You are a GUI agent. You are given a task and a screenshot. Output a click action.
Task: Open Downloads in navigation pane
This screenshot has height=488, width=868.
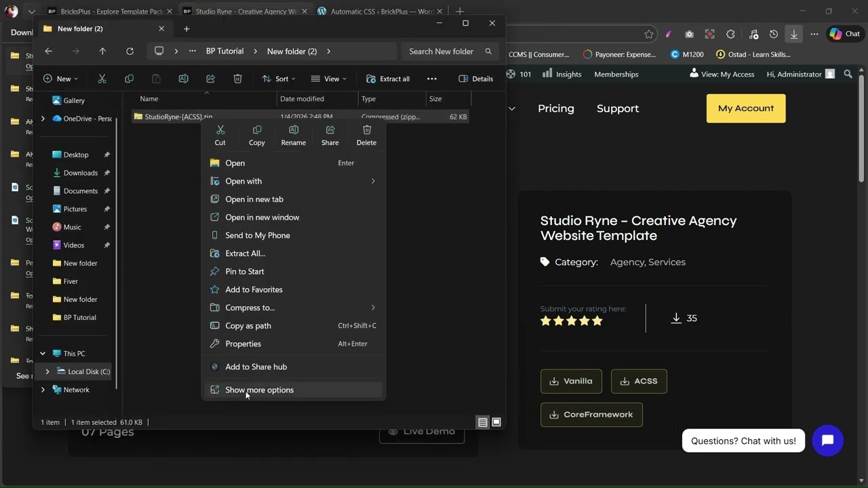80,173
